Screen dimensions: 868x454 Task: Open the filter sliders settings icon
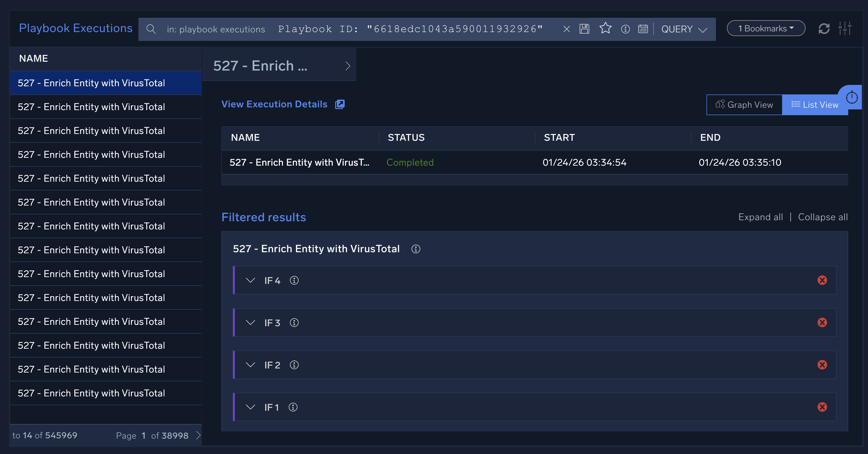[x=845, y=29]
